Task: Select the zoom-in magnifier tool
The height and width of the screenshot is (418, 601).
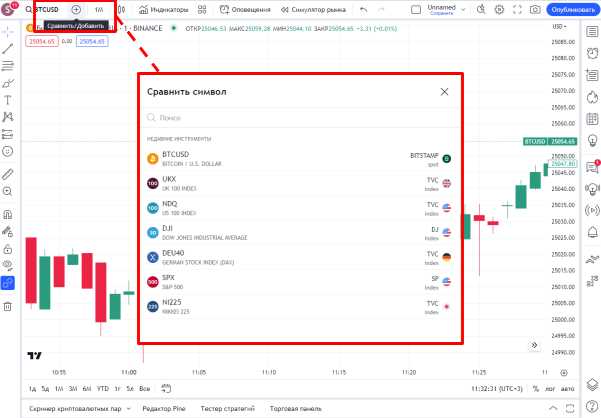Action: pyautogui.click(x=8, y=191)
